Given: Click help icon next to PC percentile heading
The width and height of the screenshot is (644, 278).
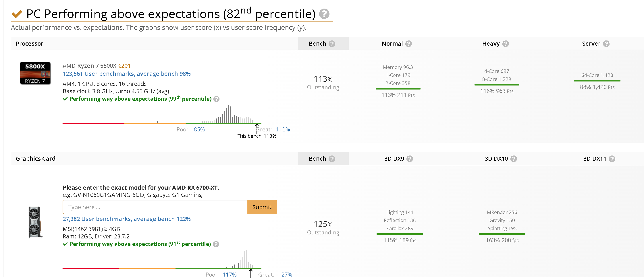Looking at the screenshot, I should tap(324, 14).
